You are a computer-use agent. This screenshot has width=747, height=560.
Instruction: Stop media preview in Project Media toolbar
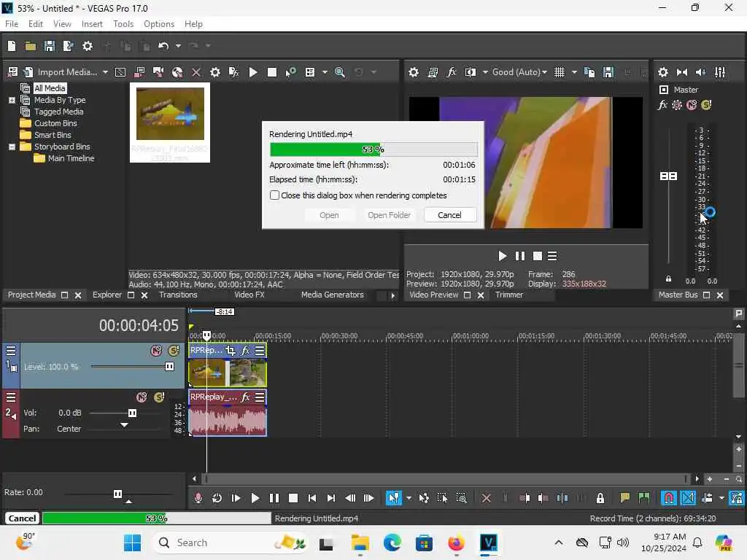(x=272, y=72)
